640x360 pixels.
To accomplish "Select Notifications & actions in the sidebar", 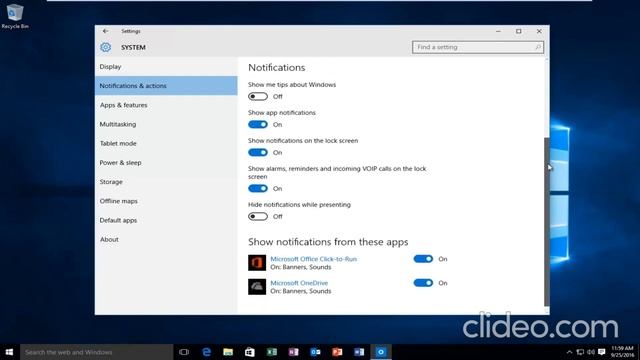I will coord(166,86).
